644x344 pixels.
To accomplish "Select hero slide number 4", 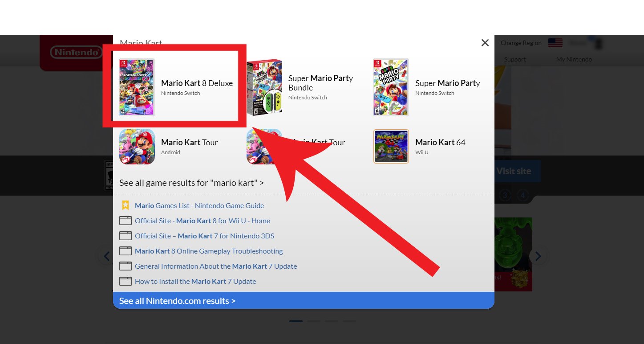I will (x=523, y=195).
